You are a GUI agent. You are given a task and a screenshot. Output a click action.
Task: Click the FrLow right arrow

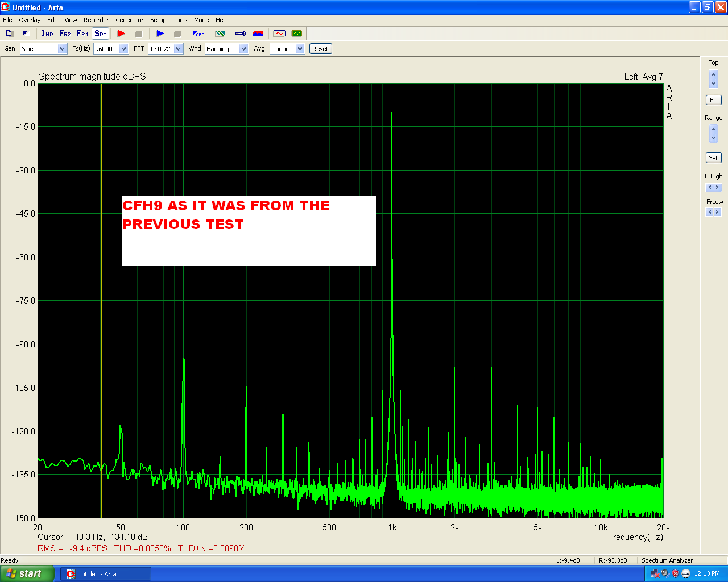click(717, 212)
